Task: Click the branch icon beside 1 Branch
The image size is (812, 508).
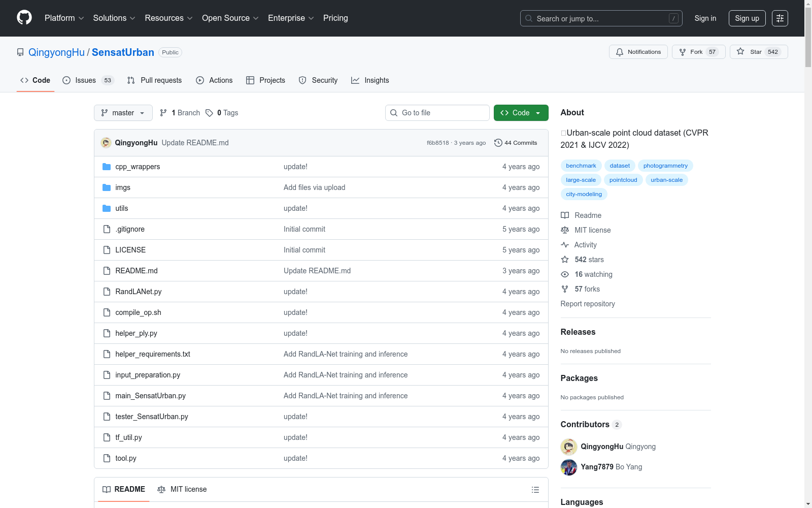Action: (163, 113)
